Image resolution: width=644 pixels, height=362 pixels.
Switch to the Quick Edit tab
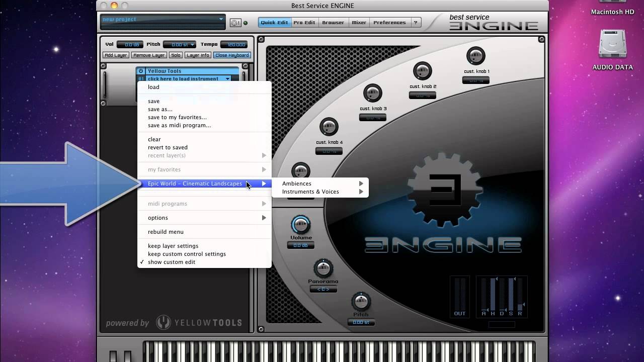click(274, 23)
